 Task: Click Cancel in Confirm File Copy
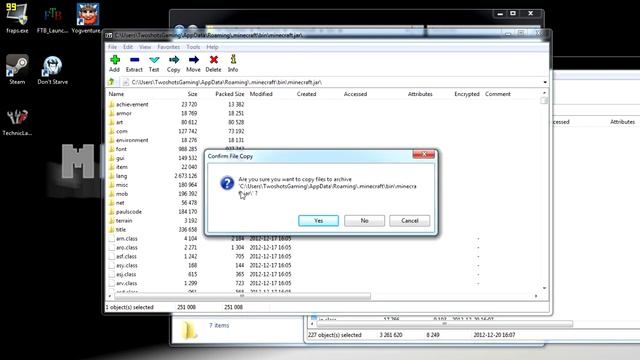pos(409,221)
